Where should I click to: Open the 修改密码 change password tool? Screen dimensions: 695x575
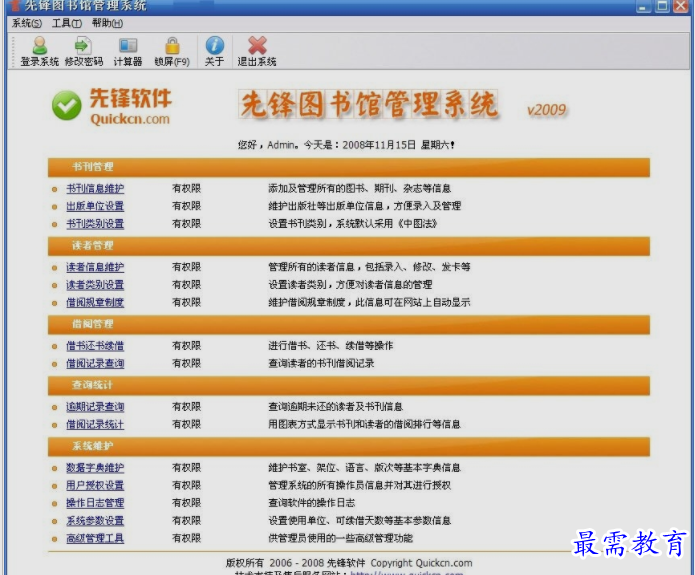click(x=84, y=51)
